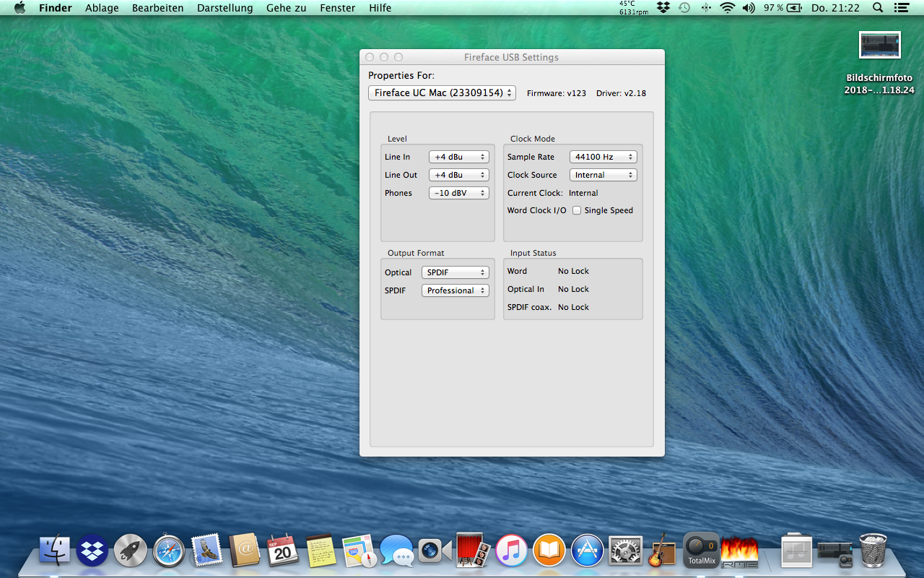This screenshot has height=578, width=924.
Task: Open Wi-Fi status menu
Action: coord(727,8)
